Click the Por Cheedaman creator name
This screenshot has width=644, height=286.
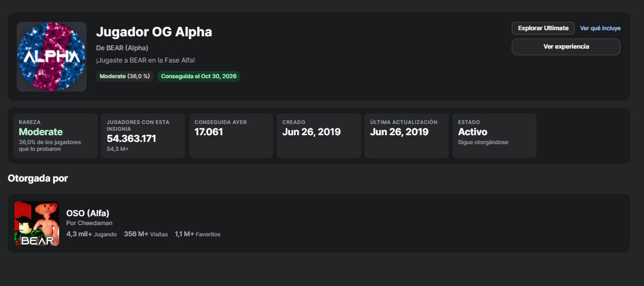click(x=89, y=223)
